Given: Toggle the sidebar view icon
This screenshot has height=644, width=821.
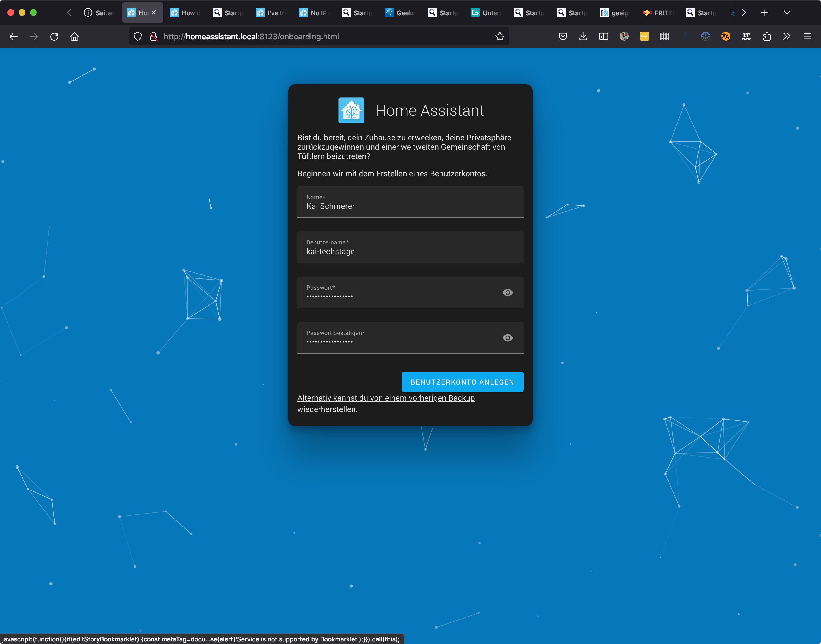Looking at the screenshot, I should pyautogui.click(x=603, y=37).
